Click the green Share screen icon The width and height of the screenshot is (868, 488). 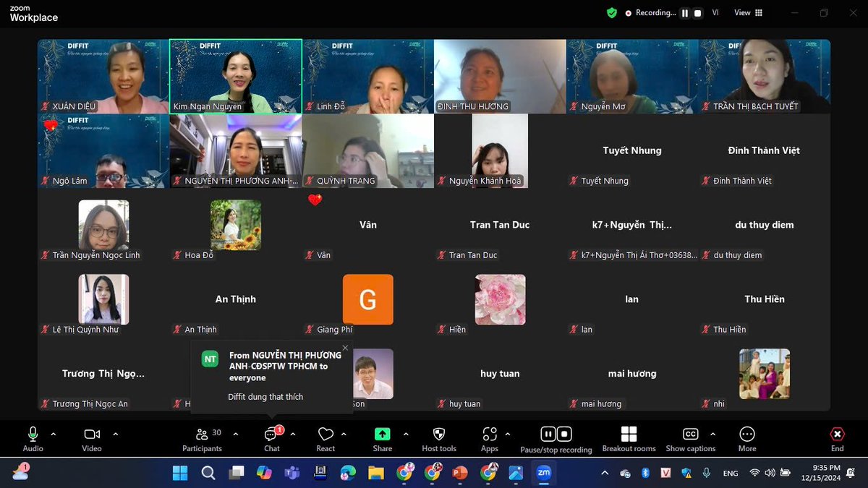point(382,434)
